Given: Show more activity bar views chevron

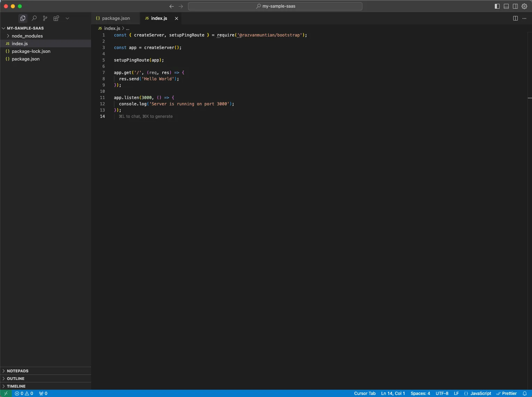Looking at the screenshot, I should pos(67,18).
